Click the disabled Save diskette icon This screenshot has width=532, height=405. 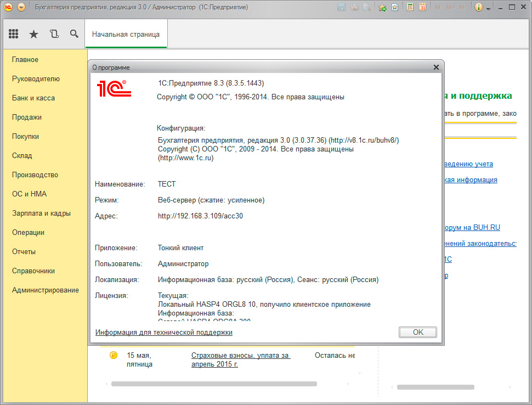(x=341, y=7)
